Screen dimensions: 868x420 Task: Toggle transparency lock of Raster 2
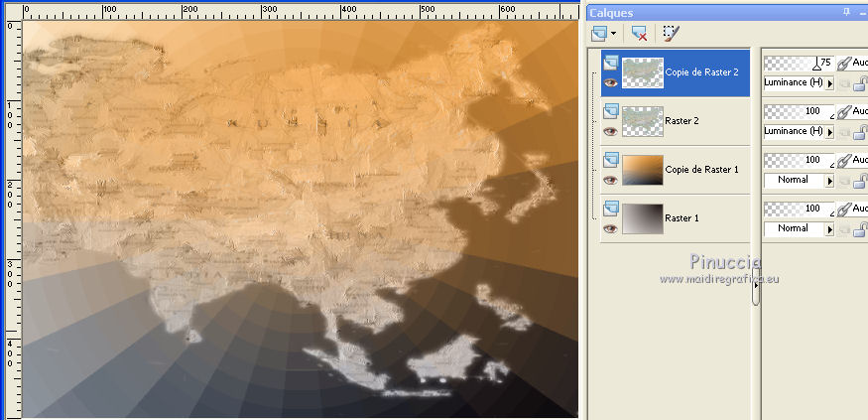tap(860, 132)
